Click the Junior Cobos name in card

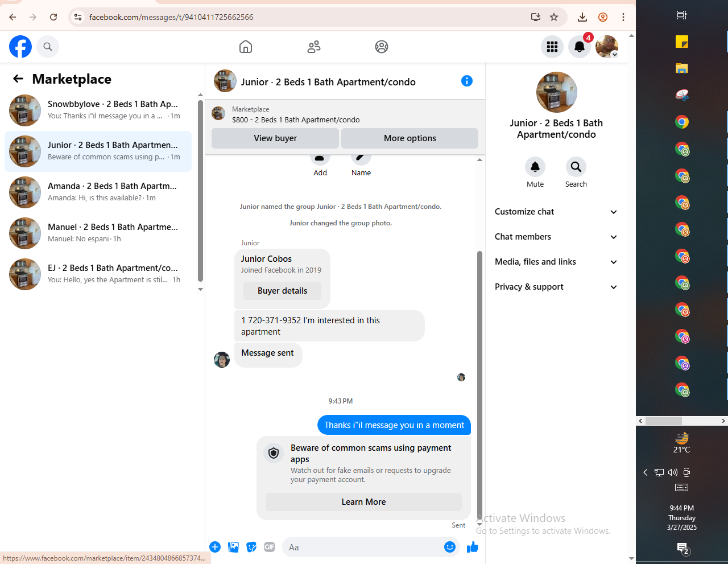[266, 259]
